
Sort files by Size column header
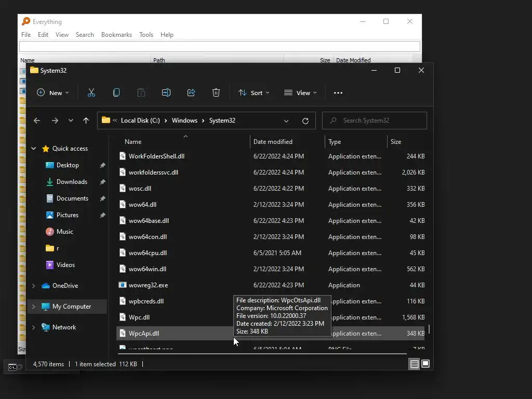pos(407,142)
